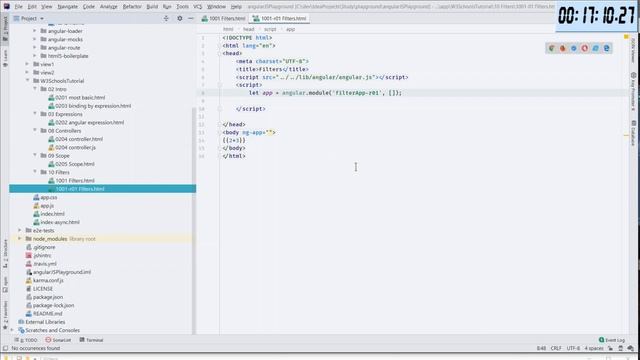Open the Refactor menu
Image resolution: width=640 pixels, height=360 pixels.
[132, 7]
